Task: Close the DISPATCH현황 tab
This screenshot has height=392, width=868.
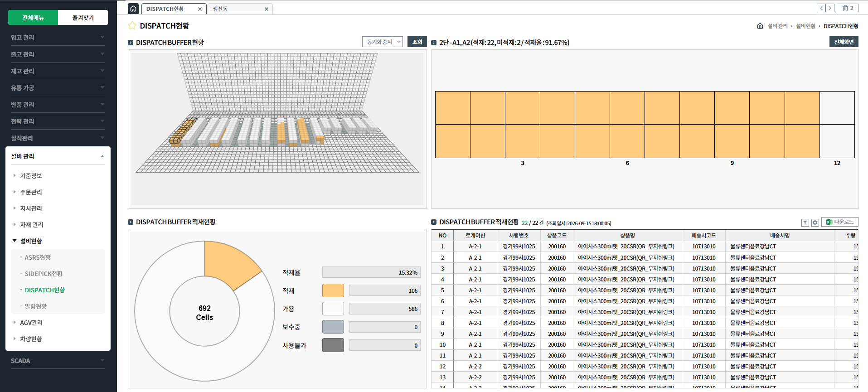Action: point(200,9)
